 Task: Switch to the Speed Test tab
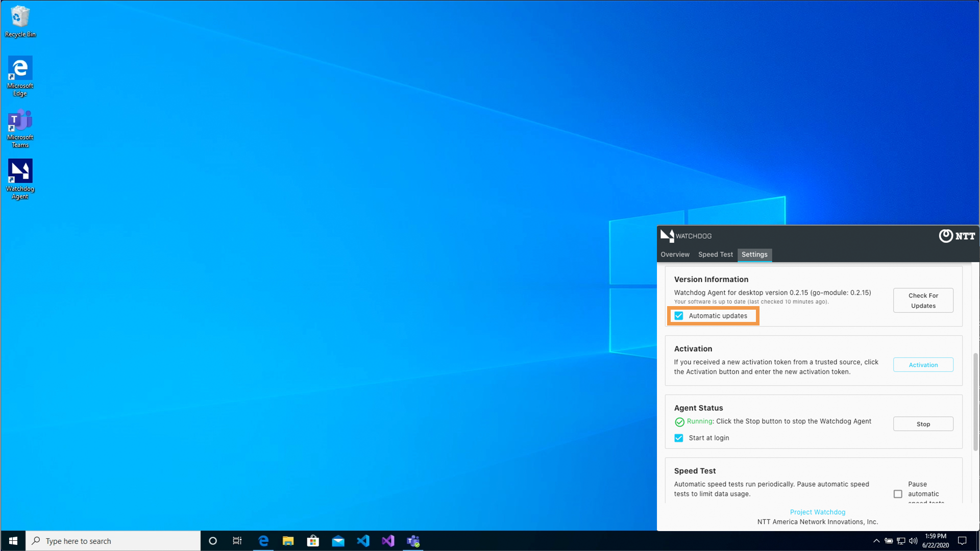point(715,255)
